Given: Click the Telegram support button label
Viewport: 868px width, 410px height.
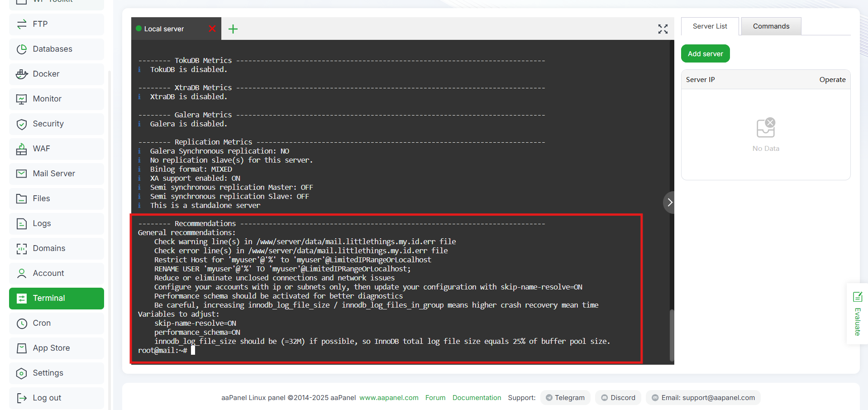Looking at the screenshot, I should [x=570, y=398].
